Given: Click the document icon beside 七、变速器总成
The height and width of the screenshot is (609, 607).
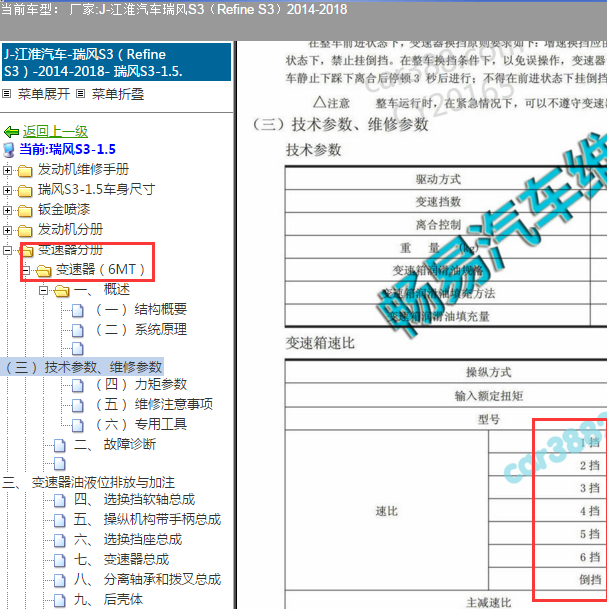Looking at the screenshot, I should (x=59, y=560).
